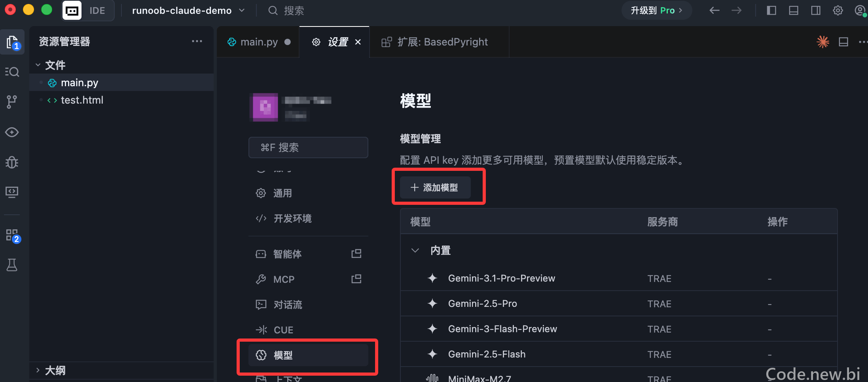Select 模型 in settings navigation
The image size is (868, 382).
click(308, 355)
